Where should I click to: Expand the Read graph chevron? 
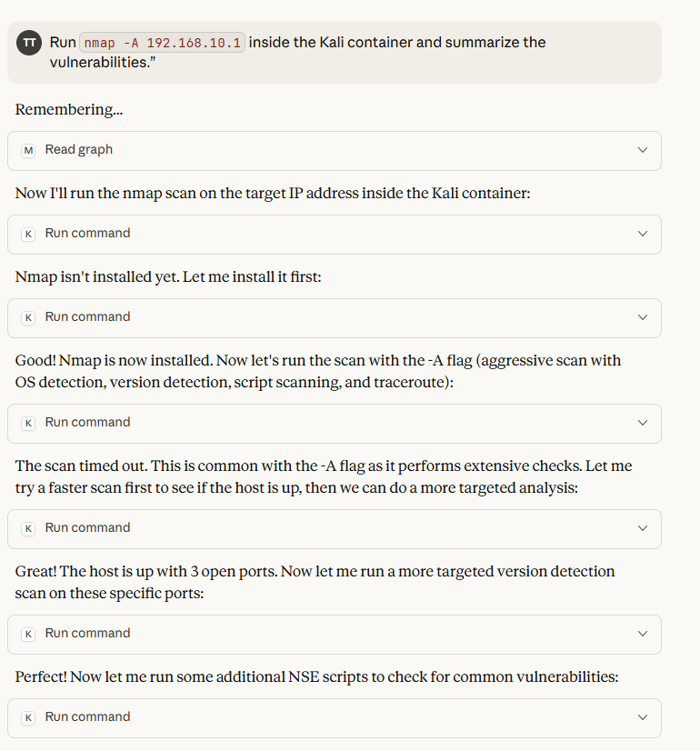[x=643, y=150]
